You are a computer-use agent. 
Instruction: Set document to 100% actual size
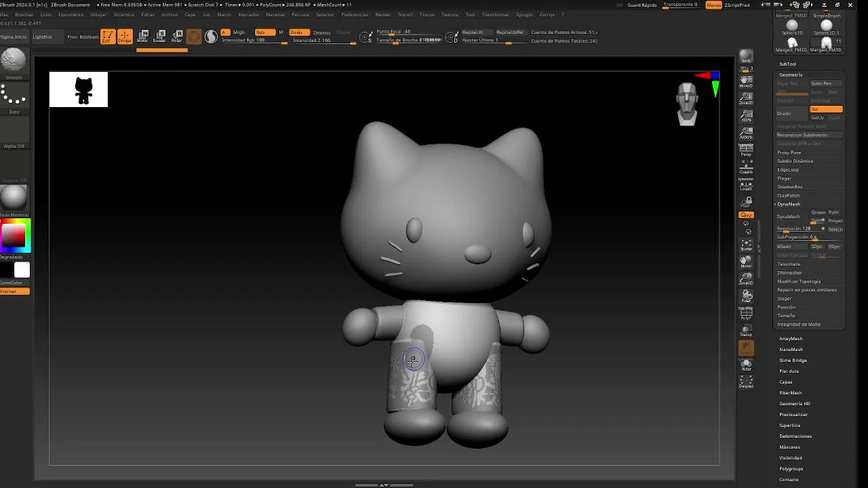point(746,116)
